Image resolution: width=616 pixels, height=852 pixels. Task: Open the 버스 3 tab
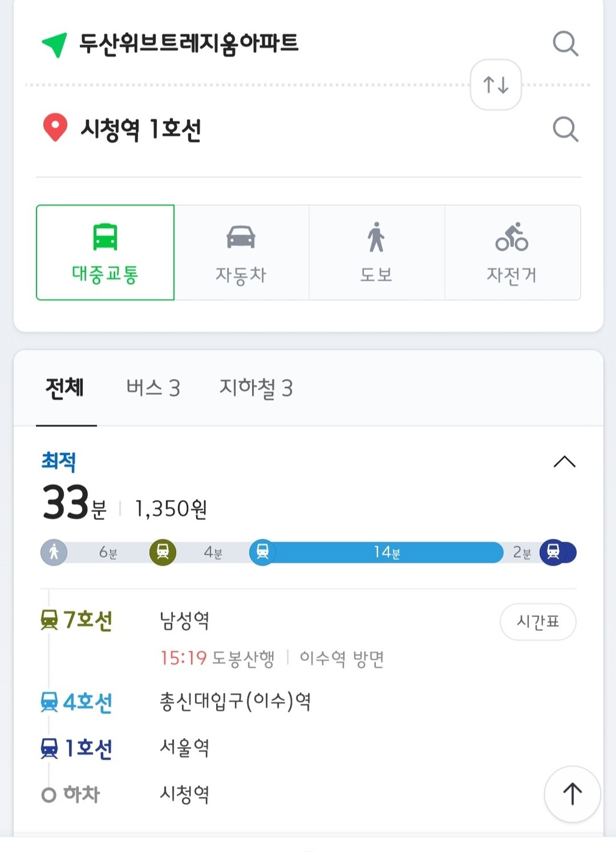[x=153, y=388]
